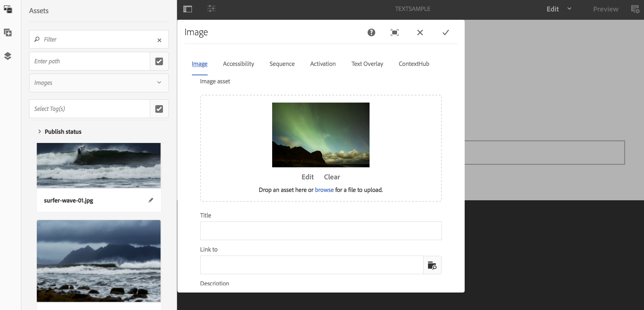Switch to the Text Overlay tab

click(367, 64)
